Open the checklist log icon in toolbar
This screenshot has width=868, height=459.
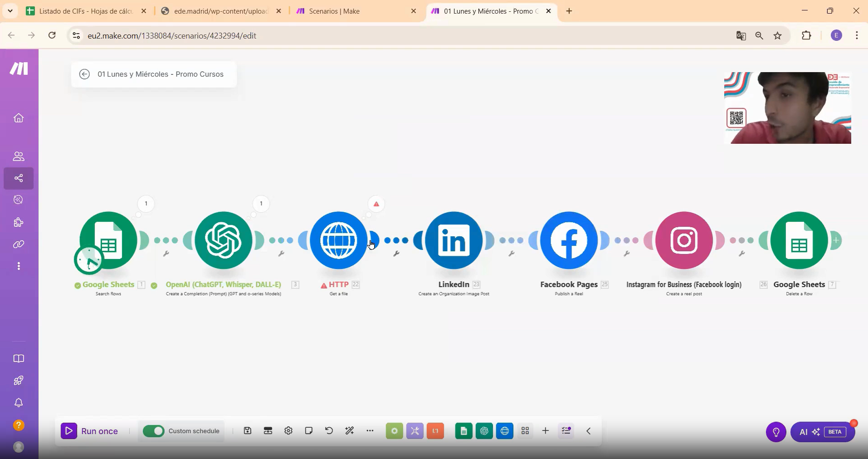coord(566,431)
